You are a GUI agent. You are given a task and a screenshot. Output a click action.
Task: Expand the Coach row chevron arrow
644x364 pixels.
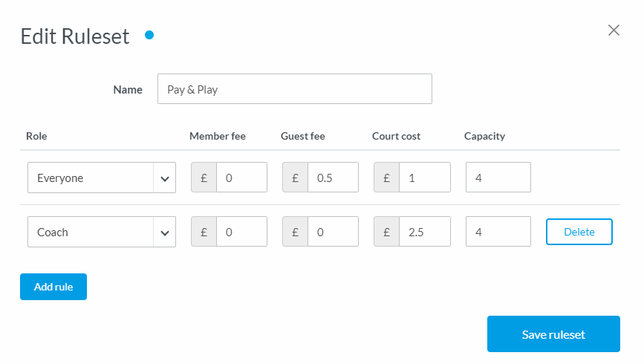(x=164, y=232)
